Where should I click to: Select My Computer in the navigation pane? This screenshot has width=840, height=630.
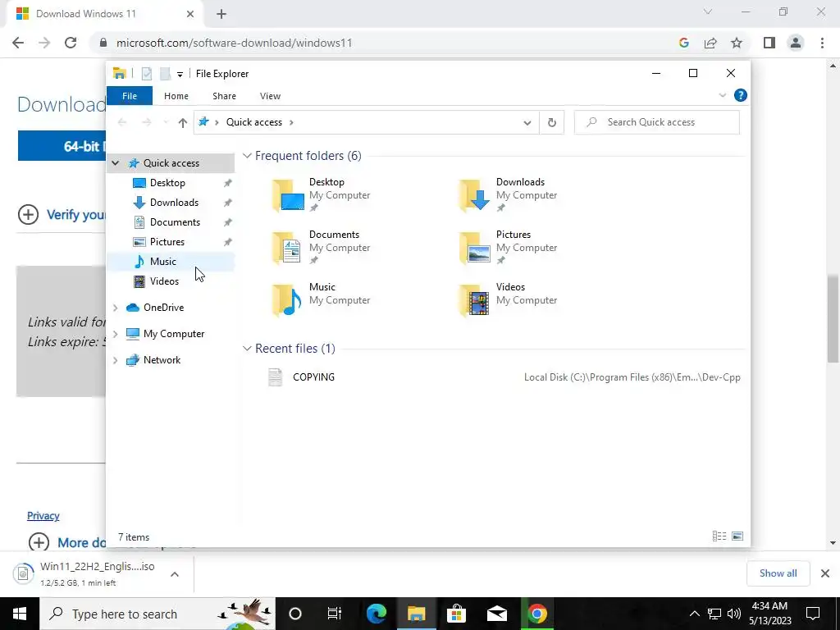click(174, 334)
